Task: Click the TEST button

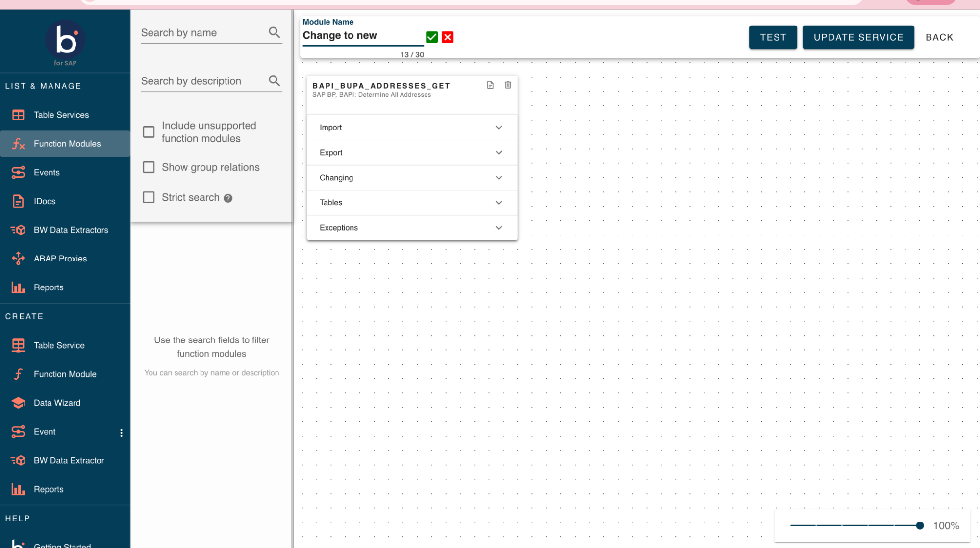Action: coord(773,37)
